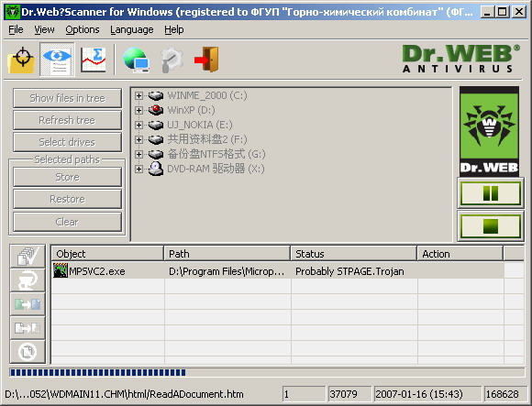The width and height of the screenshot is (532, 406).
Task: Click the WINME_2000 (C:) drive icon
Action: (156, 95)
